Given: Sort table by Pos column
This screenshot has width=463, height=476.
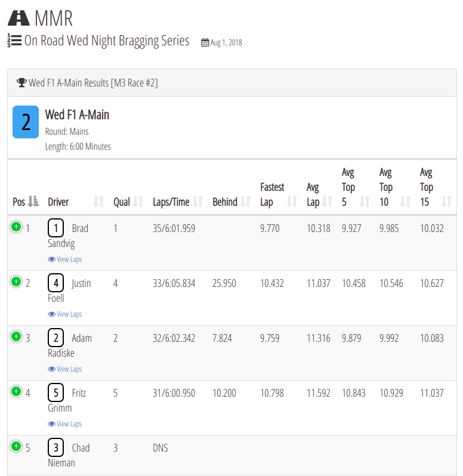Looking at the screenshot, I should click(26, 202).
